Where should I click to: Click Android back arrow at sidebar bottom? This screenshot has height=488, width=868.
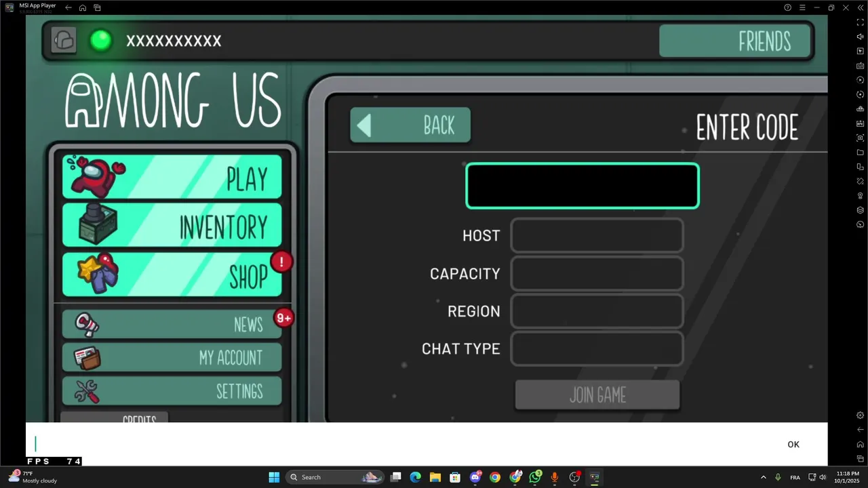click(x=861, y=430)
